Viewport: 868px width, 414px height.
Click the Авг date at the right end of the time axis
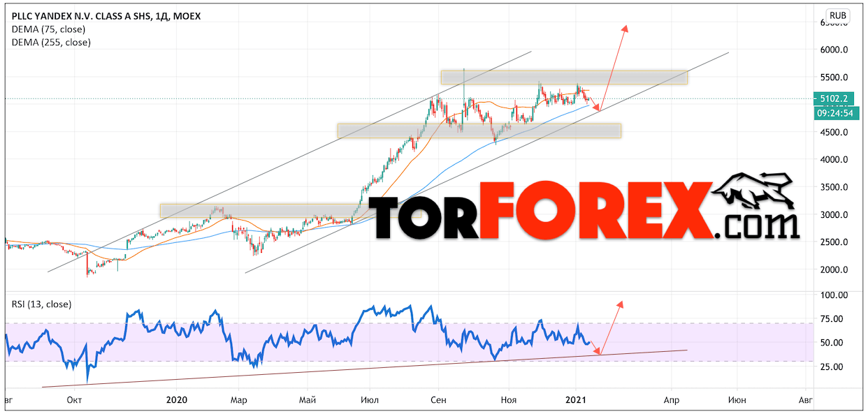[x=805, y=400]
